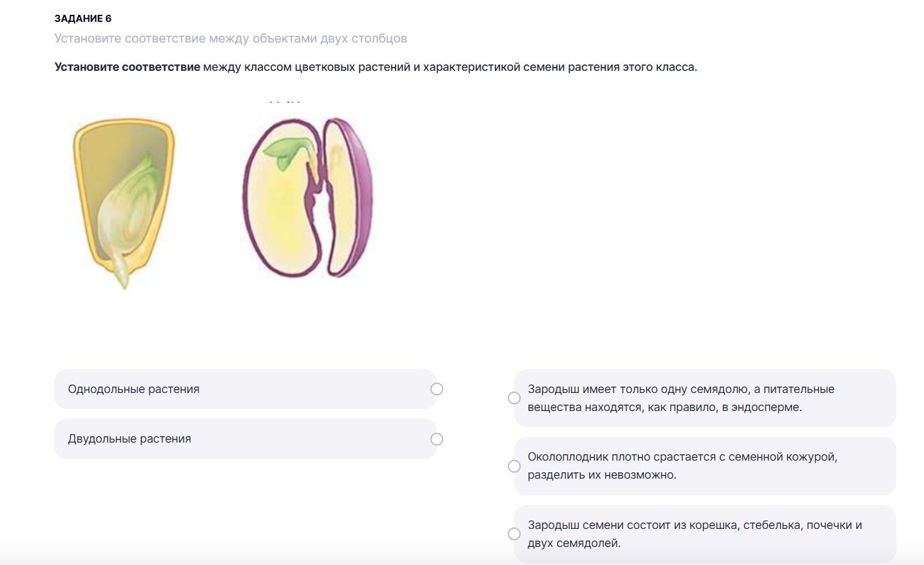Choose the answer about Околоплодник and семенной кожурой
This screenshot has width=924, height=565.
705,466
